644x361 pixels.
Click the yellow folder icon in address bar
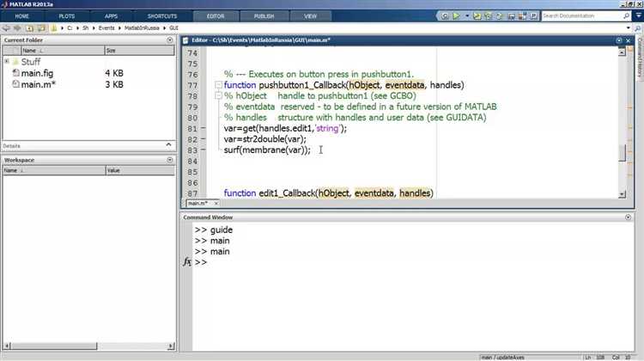54,28
